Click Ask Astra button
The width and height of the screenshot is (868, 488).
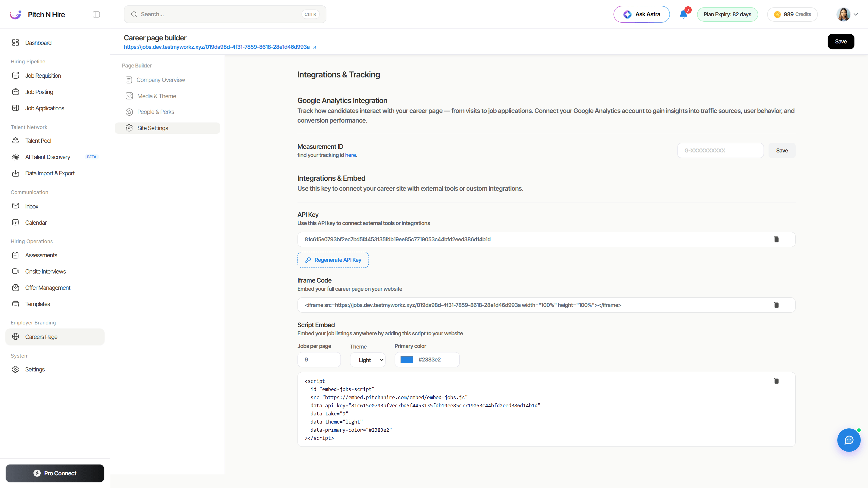(642, 14)
